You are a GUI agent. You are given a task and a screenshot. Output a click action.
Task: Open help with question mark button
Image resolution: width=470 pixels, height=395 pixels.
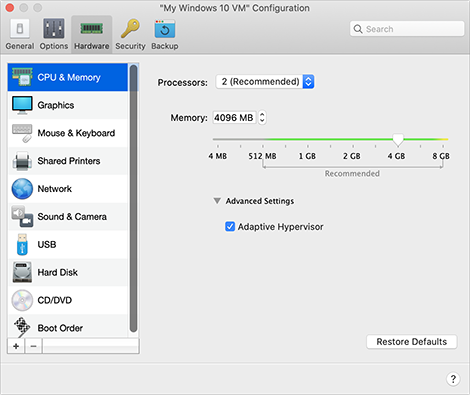[x=453, y=379]
